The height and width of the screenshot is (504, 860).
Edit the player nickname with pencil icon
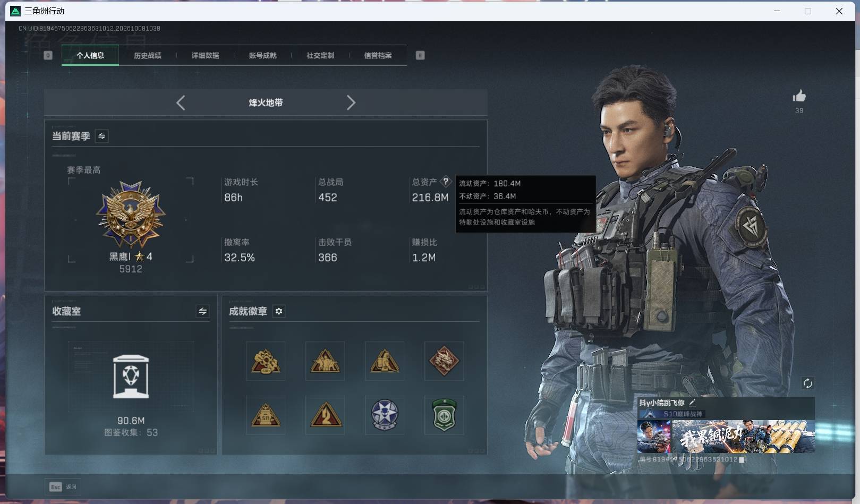tap(692, 403)
